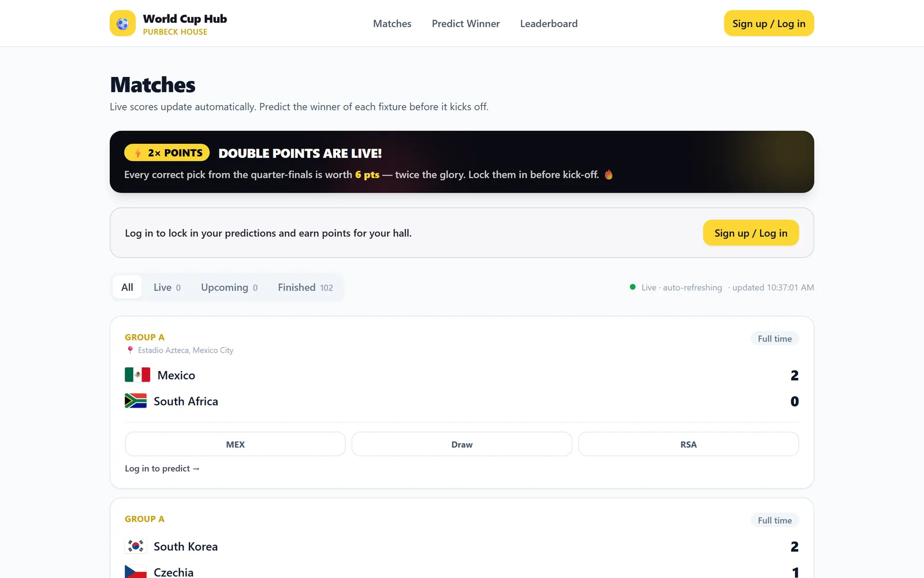Image resolution: width=924 pixels, height=578 pixels.
Task: Click the GROUP A label above South Korea
Action: click(144, 518)
